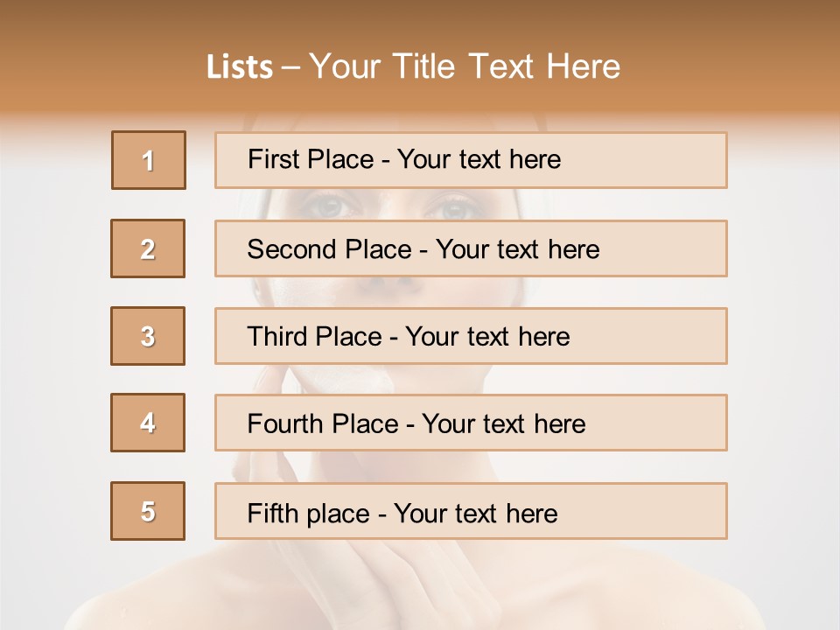840x630 pixels.
Task: Click the Fourth Place text bar
Action: pyautogui.click(x=471, y=423)
